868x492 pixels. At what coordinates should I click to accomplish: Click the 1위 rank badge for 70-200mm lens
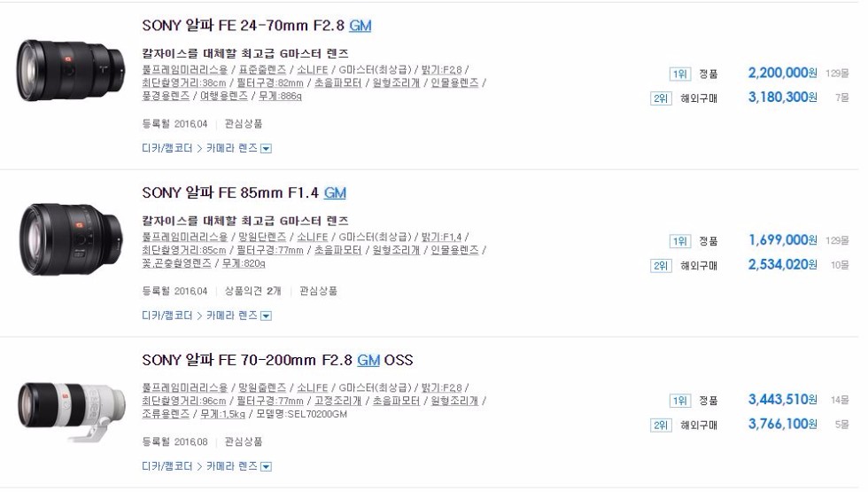679,401
